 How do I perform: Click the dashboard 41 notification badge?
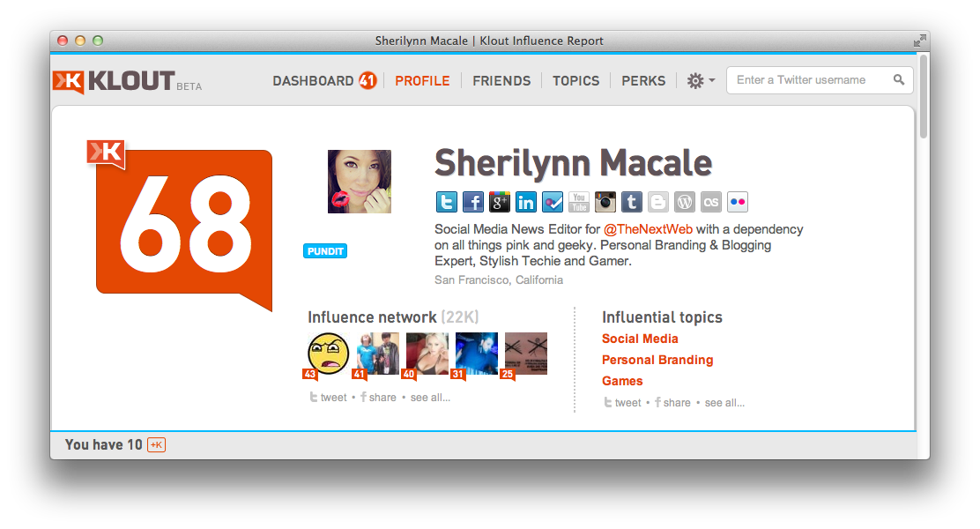[367, 80]
